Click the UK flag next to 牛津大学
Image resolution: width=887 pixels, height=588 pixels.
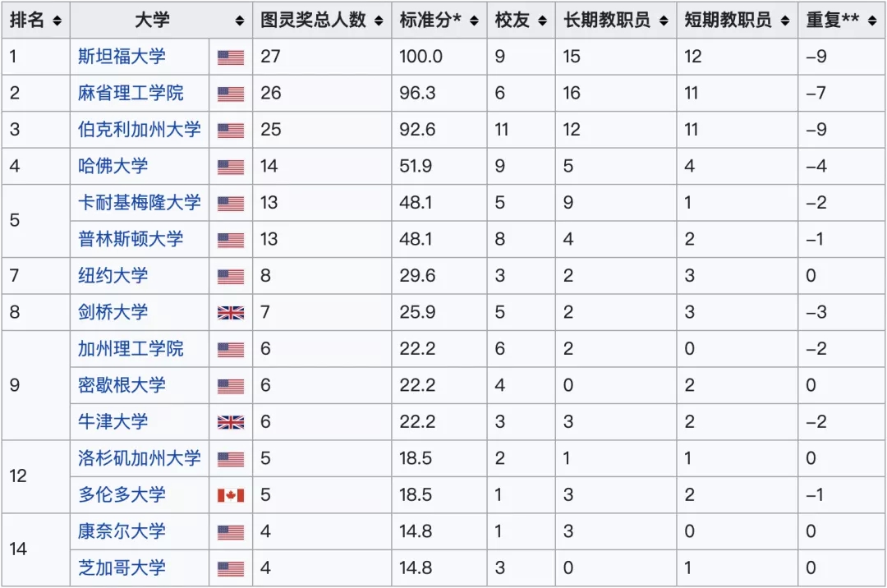[x=231, y=422]
